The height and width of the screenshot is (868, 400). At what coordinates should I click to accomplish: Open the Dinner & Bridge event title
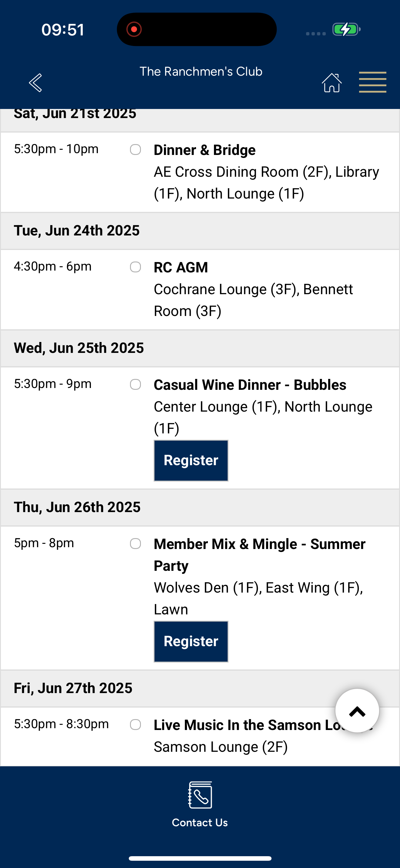[205, 150]
